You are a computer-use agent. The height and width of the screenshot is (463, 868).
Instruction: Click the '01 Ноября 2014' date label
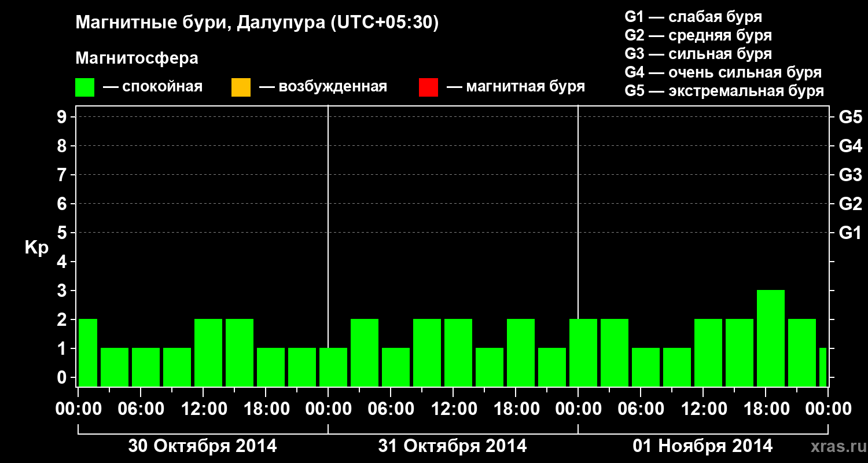coord(703,446)
